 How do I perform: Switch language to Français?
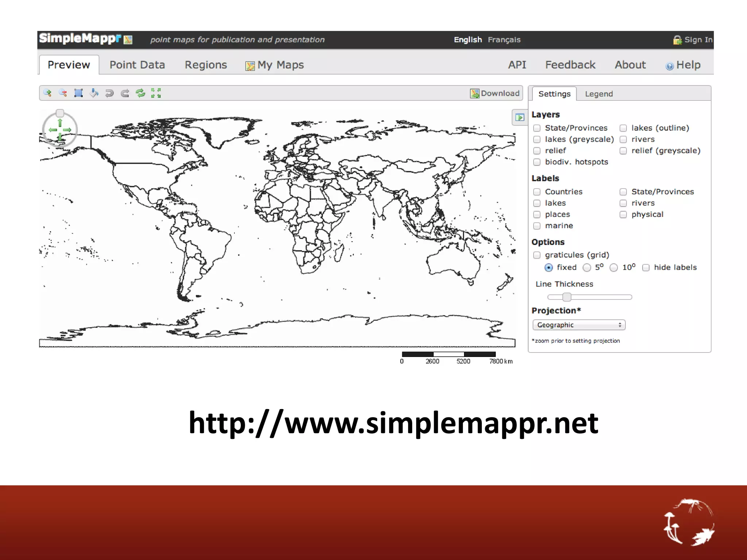click(x=504, y=40)
